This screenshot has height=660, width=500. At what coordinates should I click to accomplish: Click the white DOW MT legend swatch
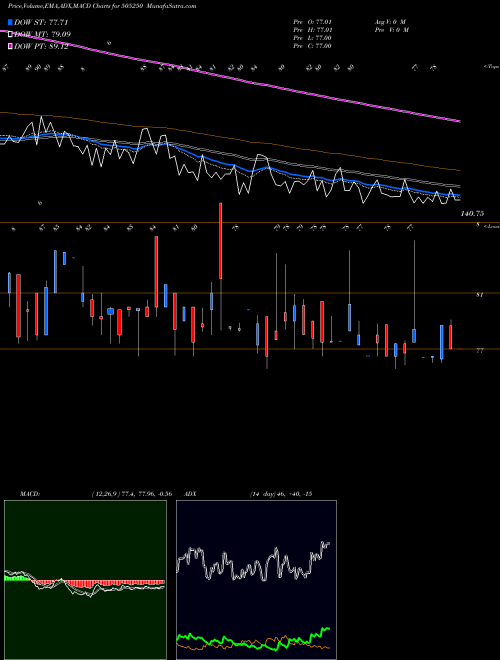11,35
